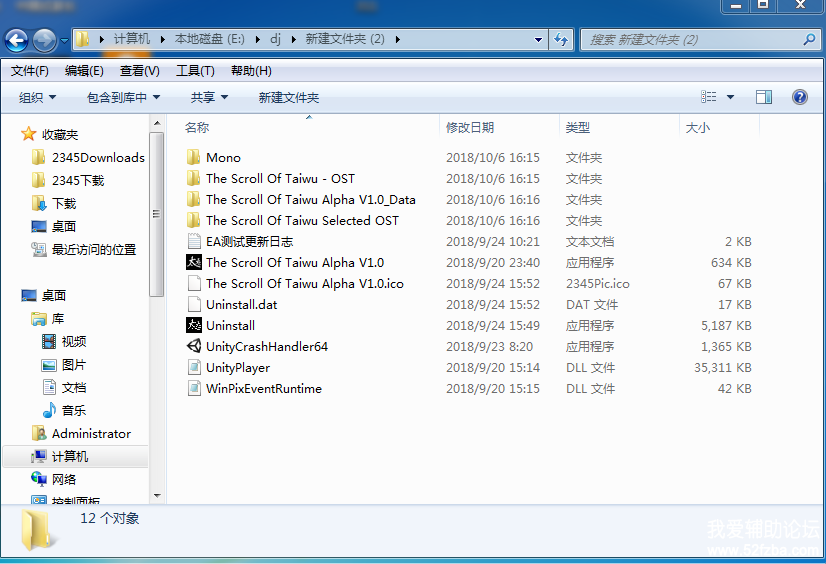
Task: Change view with the view icon
Action: click(x=709, y=97)
